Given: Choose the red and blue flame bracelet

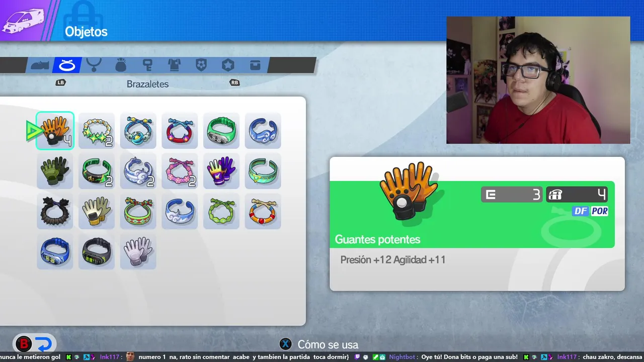Looking at the screenshot, I should coord(180,131).
